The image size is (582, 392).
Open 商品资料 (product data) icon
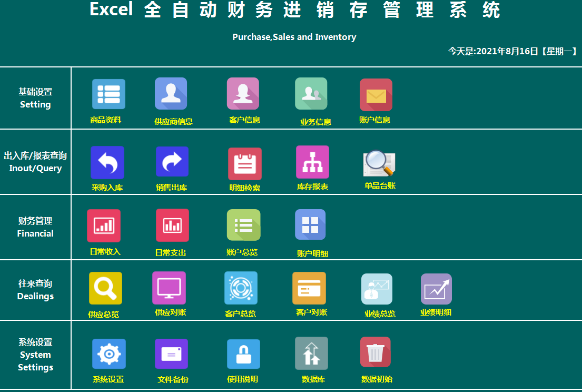click(x=108, y=93)
